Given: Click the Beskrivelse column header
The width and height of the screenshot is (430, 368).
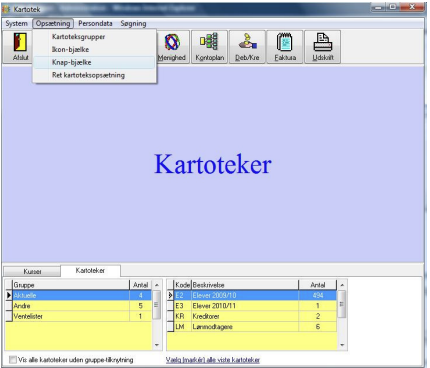Looking at the screenshot, I should (245, 285).
